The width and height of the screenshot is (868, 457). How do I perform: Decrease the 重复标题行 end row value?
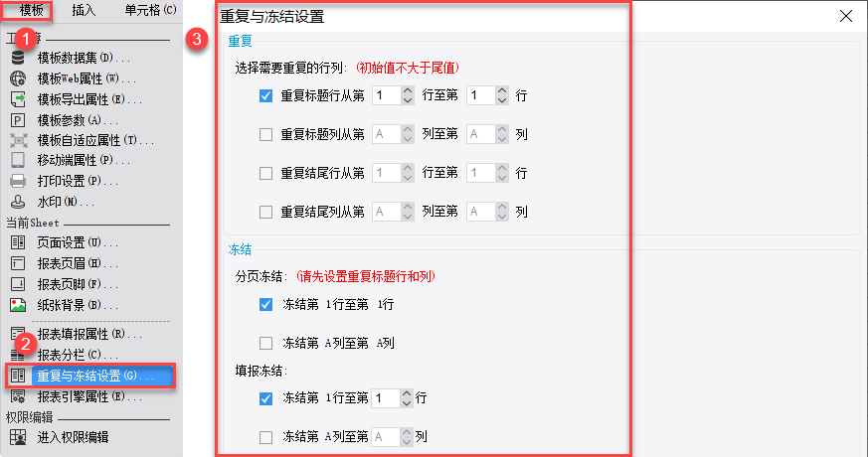(501, 101)
